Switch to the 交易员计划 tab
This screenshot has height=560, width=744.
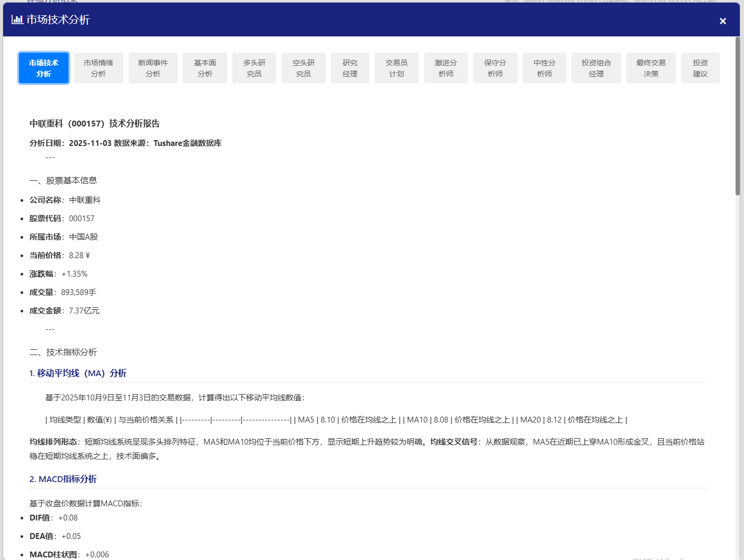click(396, 67)
